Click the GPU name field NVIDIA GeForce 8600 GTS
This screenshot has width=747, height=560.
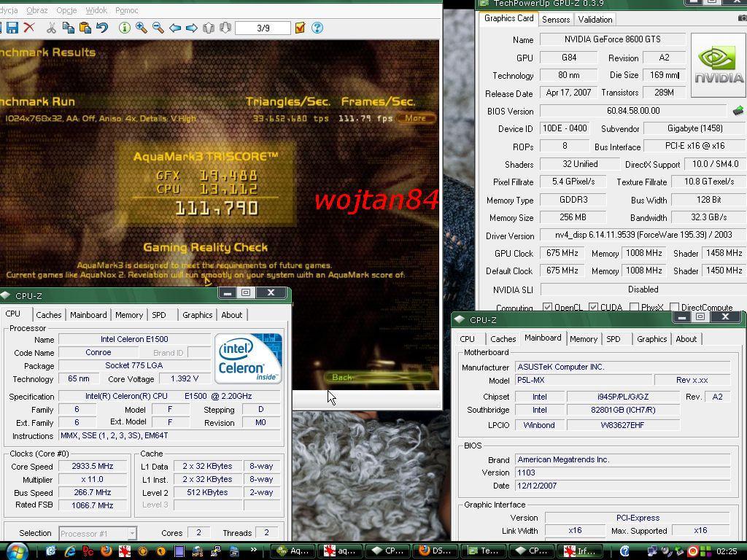point(612,39)
